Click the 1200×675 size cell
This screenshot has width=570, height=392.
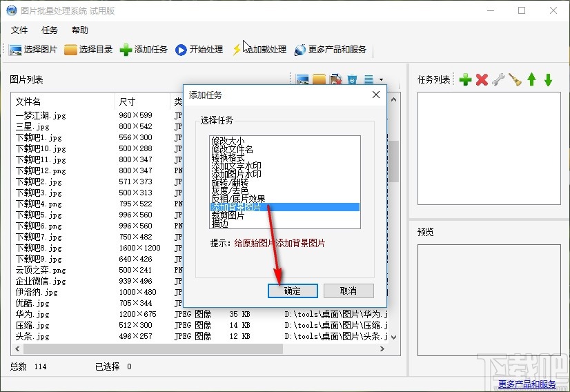point(137,314)
